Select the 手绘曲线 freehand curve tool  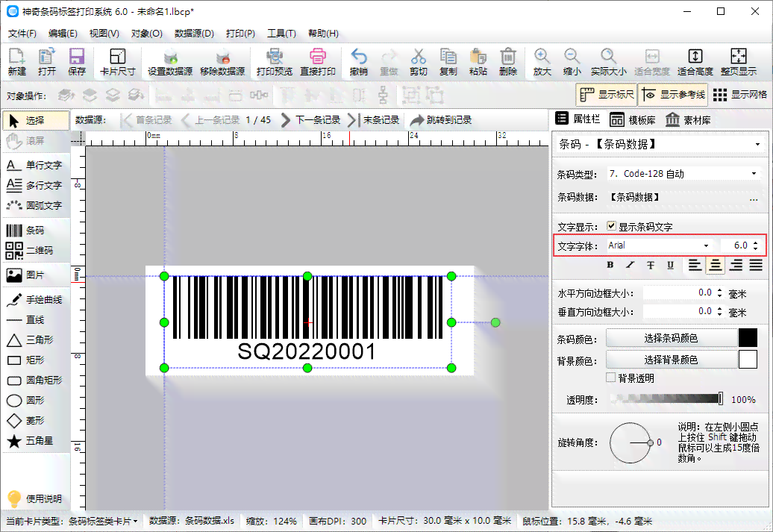36,300
